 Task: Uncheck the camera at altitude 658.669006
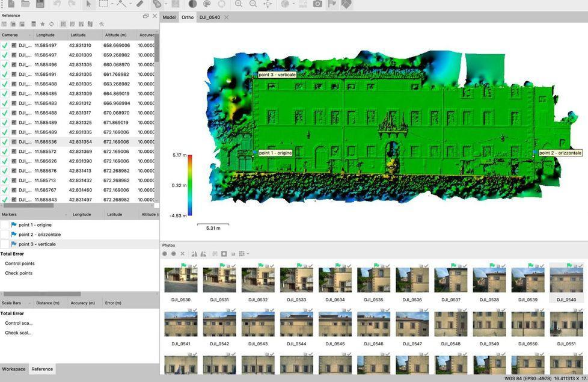point(4,45)
